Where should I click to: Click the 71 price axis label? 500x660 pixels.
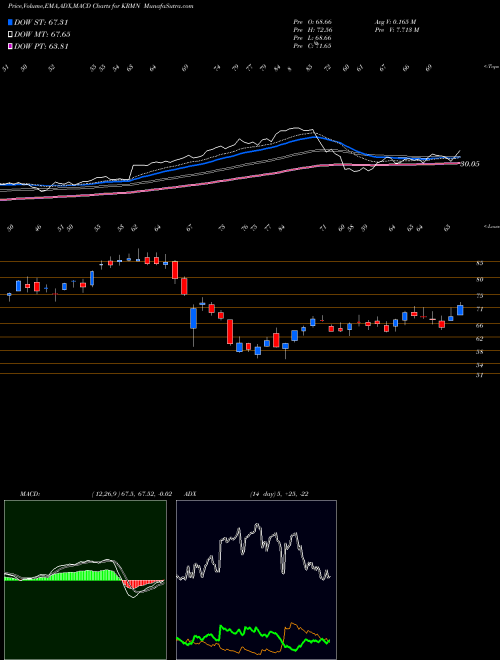(480, 309)
